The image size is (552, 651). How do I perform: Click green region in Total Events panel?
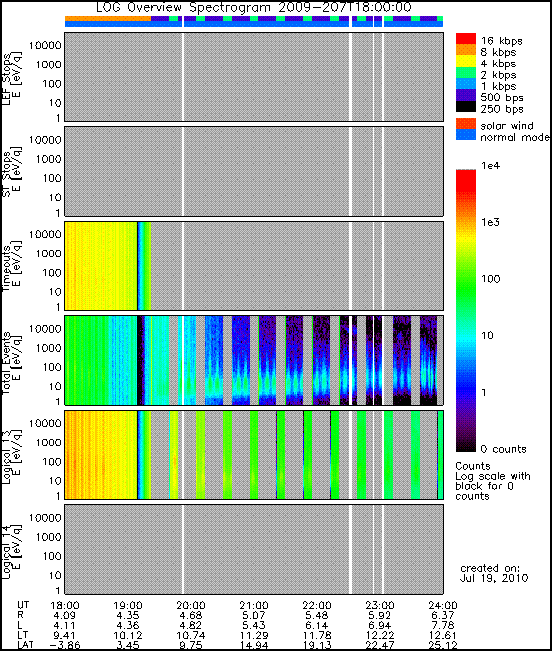87,360
